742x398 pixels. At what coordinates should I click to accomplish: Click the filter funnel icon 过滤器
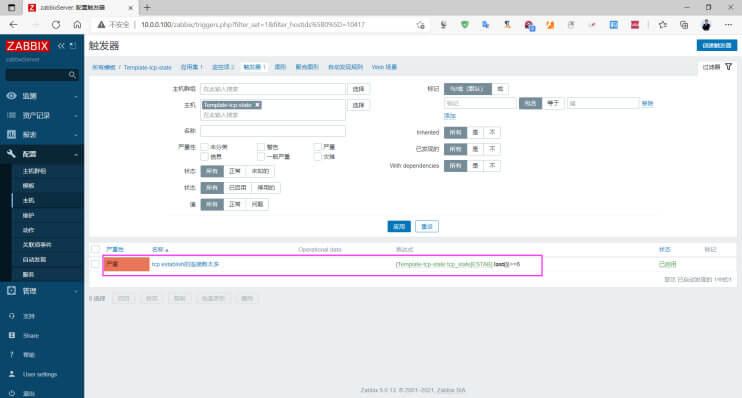point(728,67)
